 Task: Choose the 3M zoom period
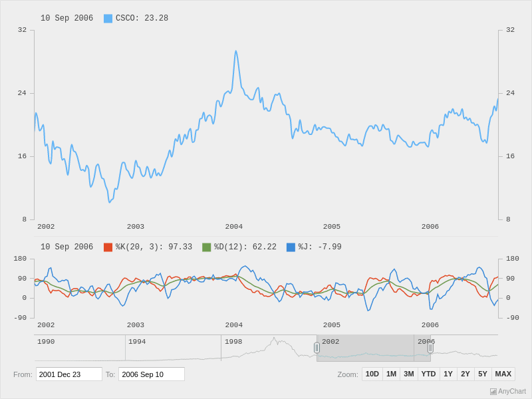click(409, 374)
